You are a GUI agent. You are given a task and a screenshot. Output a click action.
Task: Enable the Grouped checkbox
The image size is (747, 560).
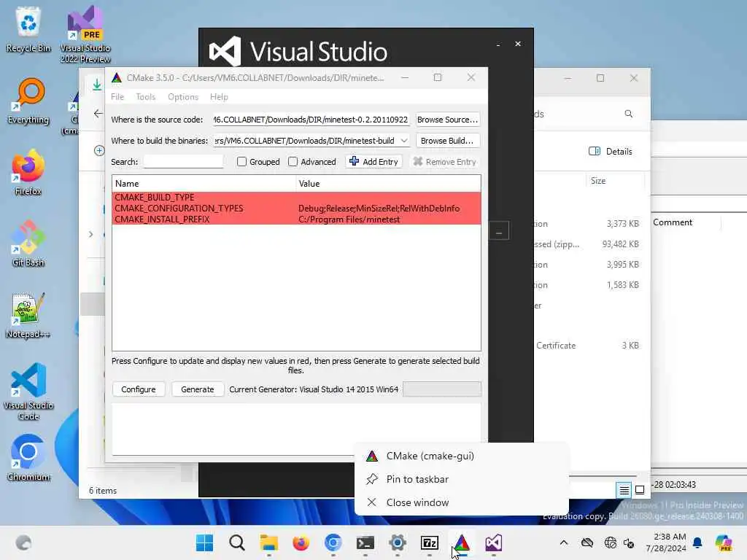(241, 162)
